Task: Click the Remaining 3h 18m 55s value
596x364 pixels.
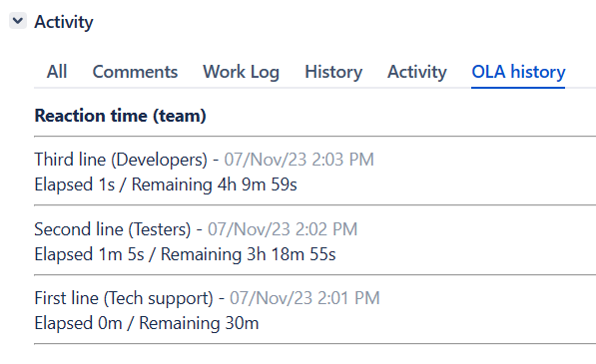Action: pyautogui.click(x=249, y=254)
